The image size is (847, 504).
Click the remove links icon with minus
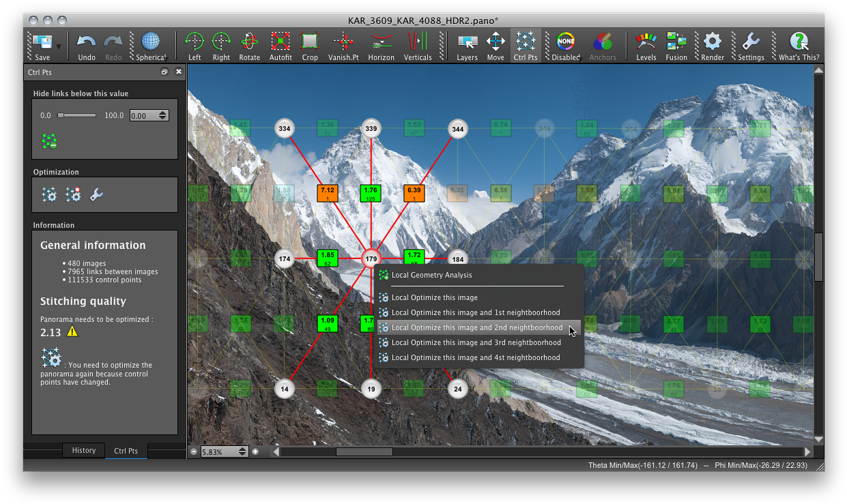click(x=49, y=141)
